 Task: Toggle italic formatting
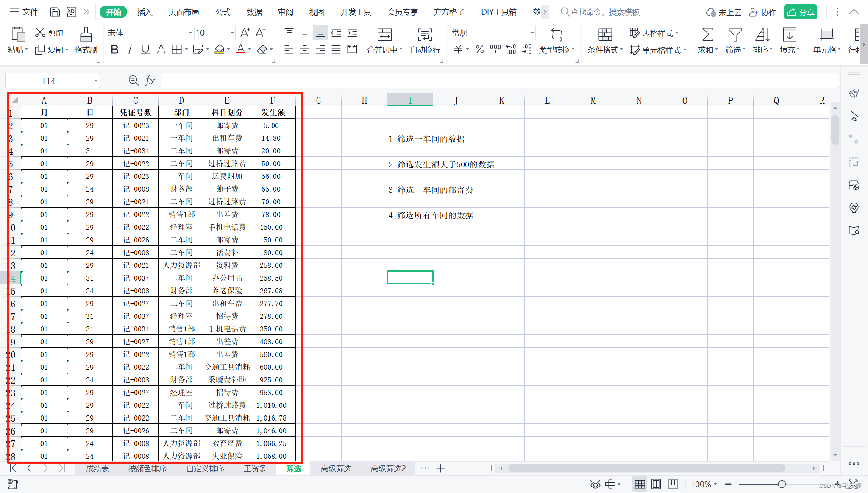[130, 50]
